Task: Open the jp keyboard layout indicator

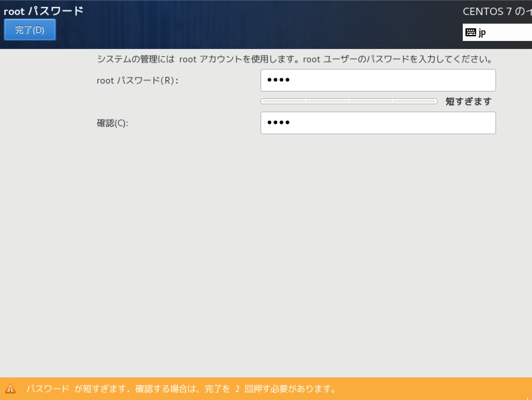Action: (497, 32)
